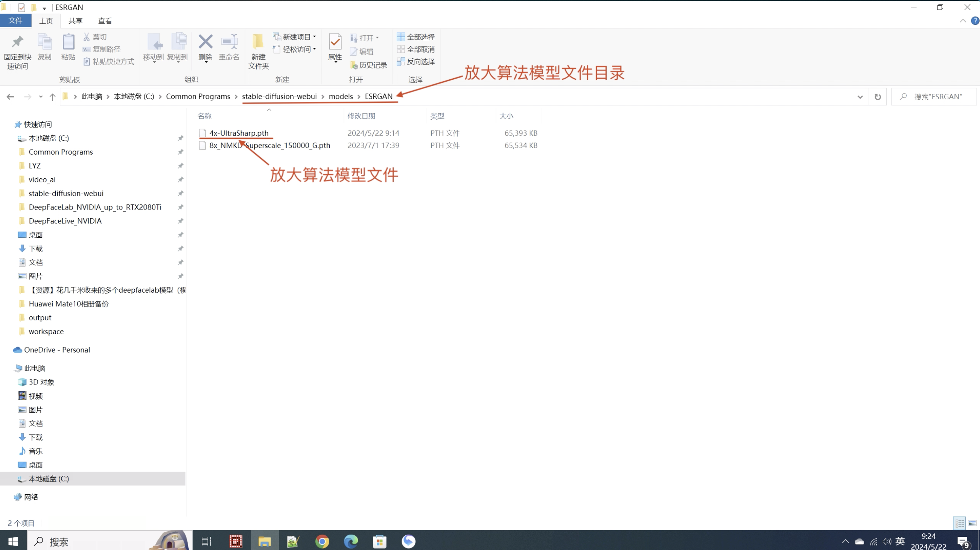Go back with the left arrow

[10, 97]
